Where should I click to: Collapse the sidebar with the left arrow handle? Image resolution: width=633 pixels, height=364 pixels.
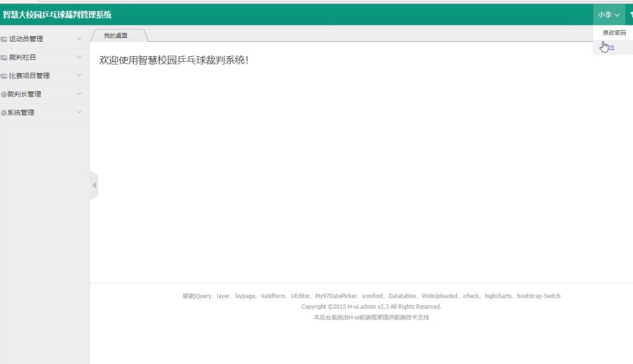pos(94,186)
